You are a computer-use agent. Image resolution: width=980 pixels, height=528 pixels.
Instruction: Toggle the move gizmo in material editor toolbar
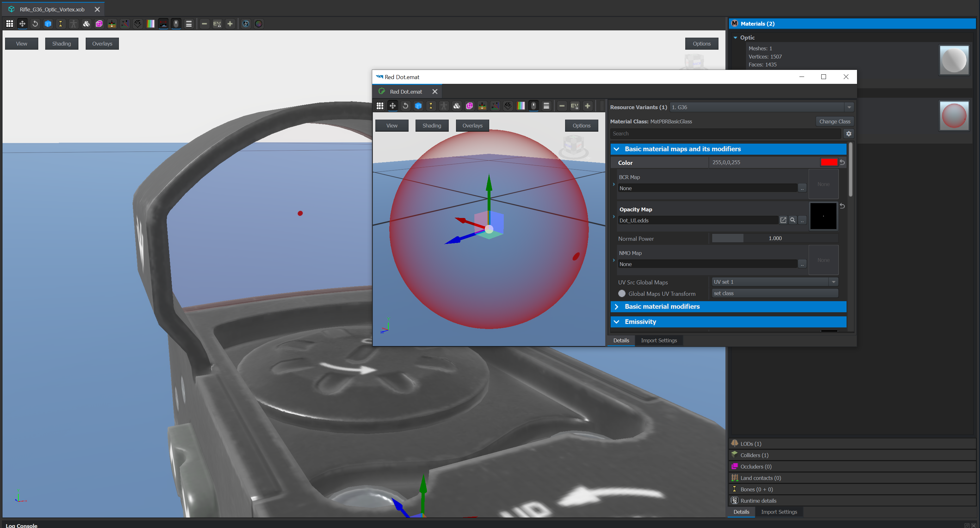tap(392, 106)
